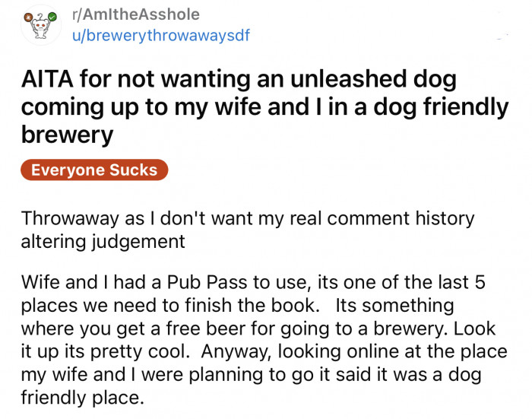This screenshot has height=419, width=532.
Task: Click the words altering judgement
Action: [103, 241]
